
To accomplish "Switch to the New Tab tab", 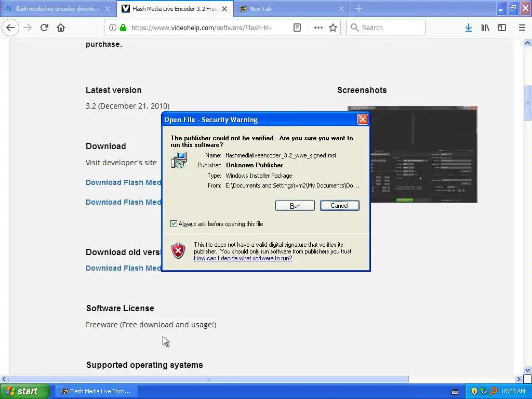I will click(x=292, y=9).
